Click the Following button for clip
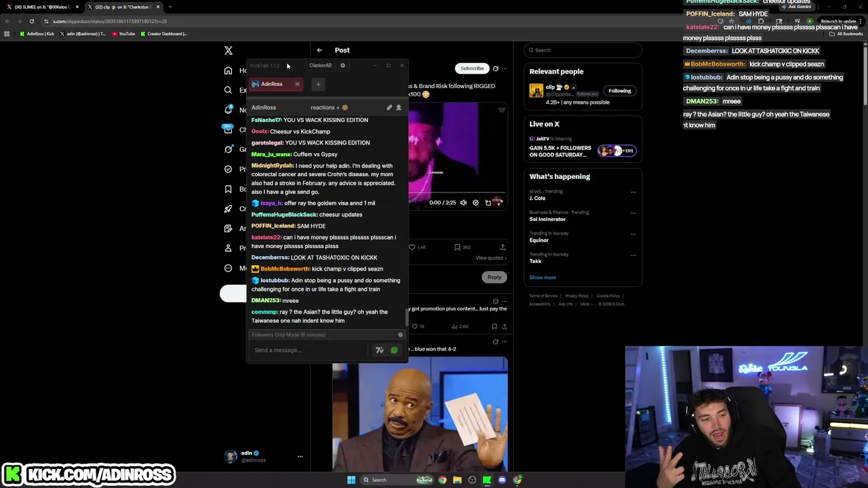The image size is (868, 488). pos(620,91)
